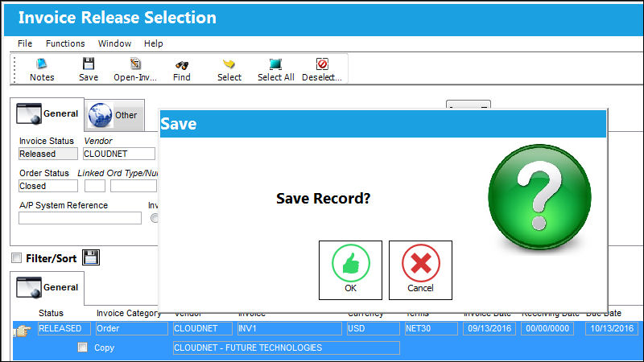The width and height of the screenshot is (644, 362).
Task: Open the Functions menu
Action: tap(65, 43)
